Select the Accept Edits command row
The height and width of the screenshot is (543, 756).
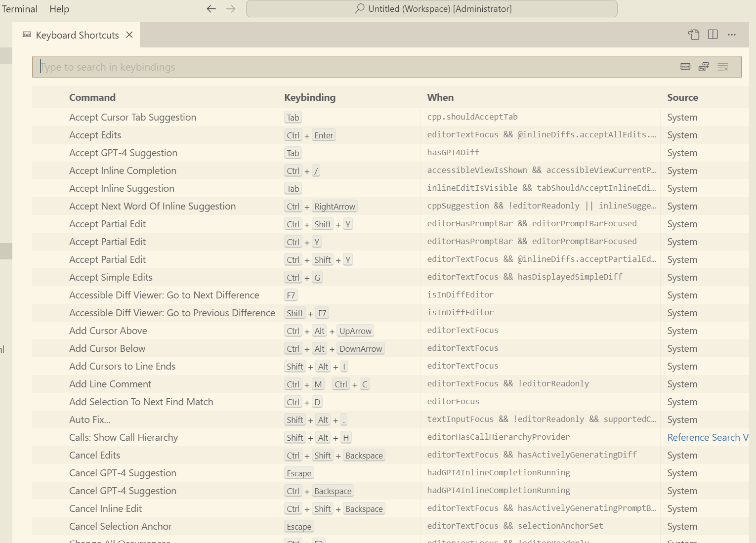[x=390, y=135]
